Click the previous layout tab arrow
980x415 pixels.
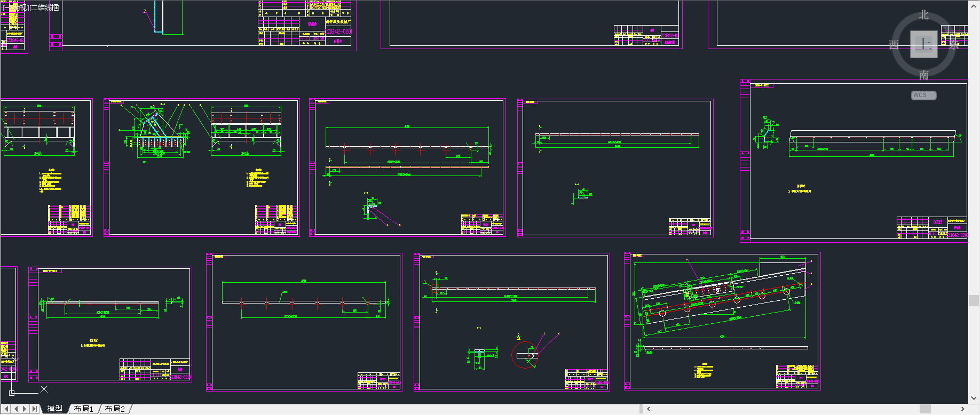[16, 409]
